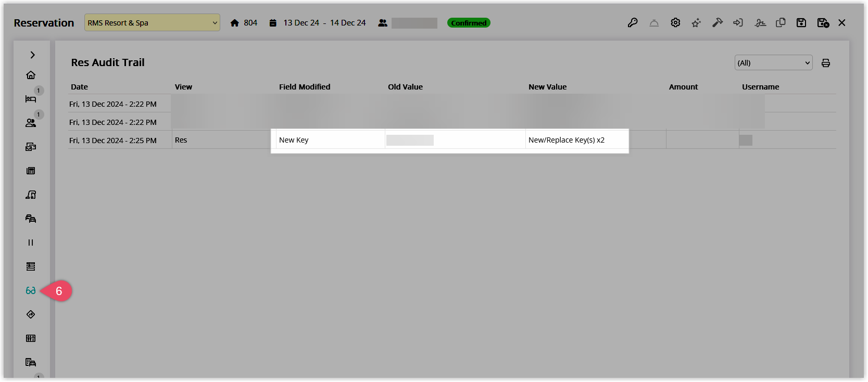The height and width of the screenshot is (382, 868).
Task: Click the pause bars sidebar icon
Action: pos(31,243)
